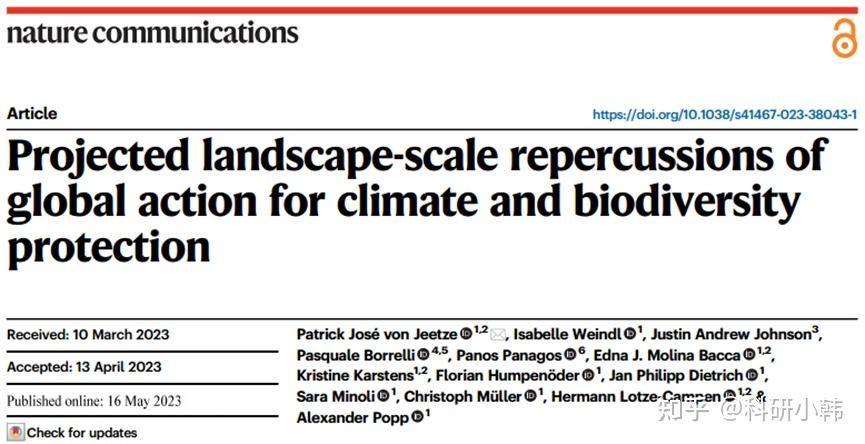865x444 pixels.
Task: Open Jan Philipp Dietrich's ORCID icon
Action: 752,376
